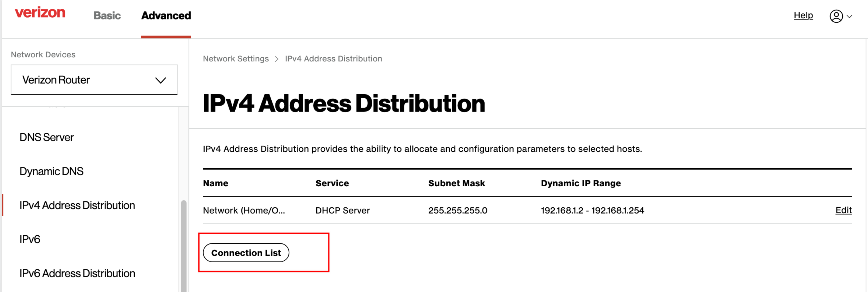Open the Connection List
The width and height of the screenshot is (868, 292).
tap(246, 253)
